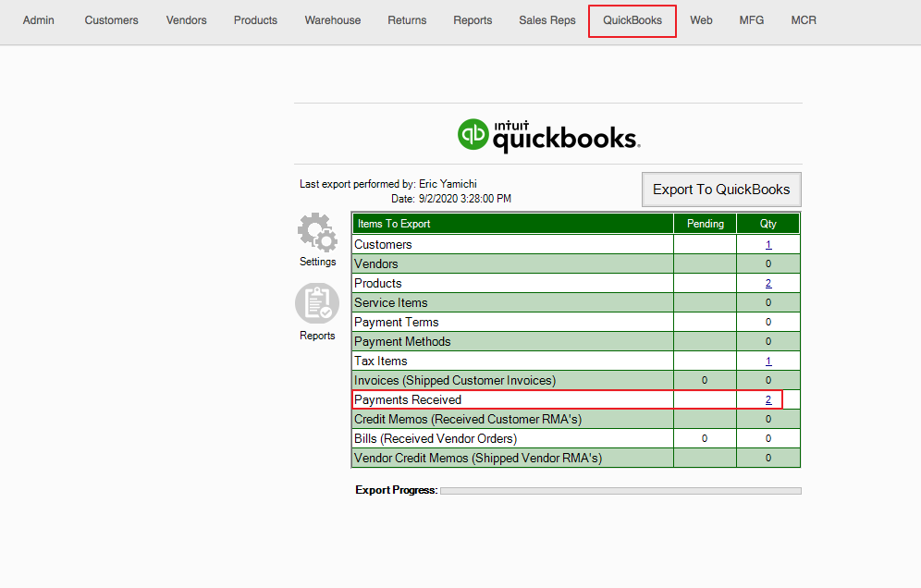
Task: Click the Export Progress bar
Action: 620,491
